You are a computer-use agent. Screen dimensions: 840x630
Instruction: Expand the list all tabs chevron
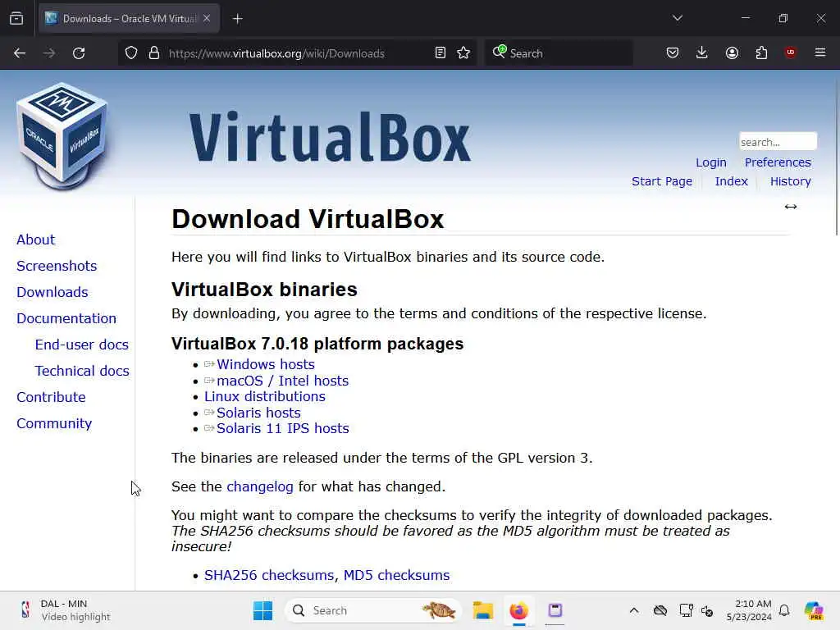pos(678,18)
